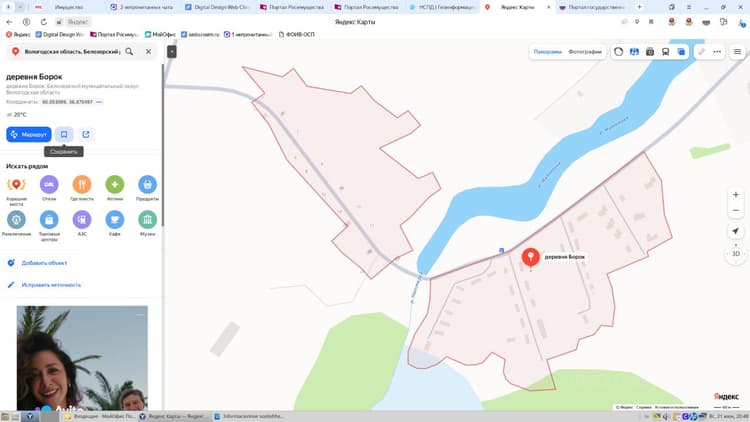
Task: Click the blue Маршрут route button
Action: [x=29, y=134]
